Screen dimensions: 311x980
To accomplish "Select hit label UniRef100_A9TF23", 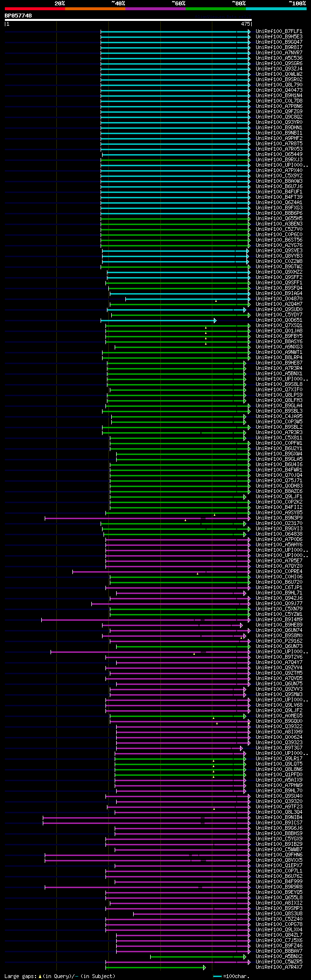I will coord(279,806).
